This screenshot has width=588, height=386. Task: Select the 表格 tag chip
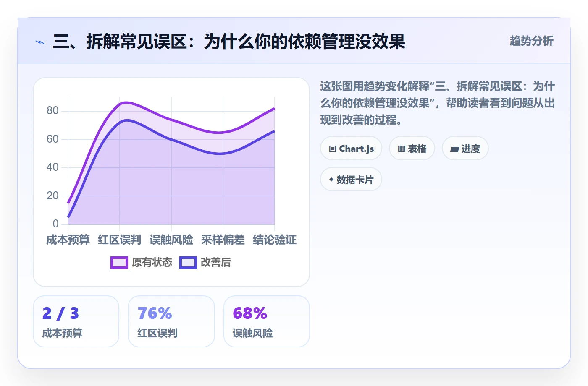pyautogui.click(x=412, y=149)
